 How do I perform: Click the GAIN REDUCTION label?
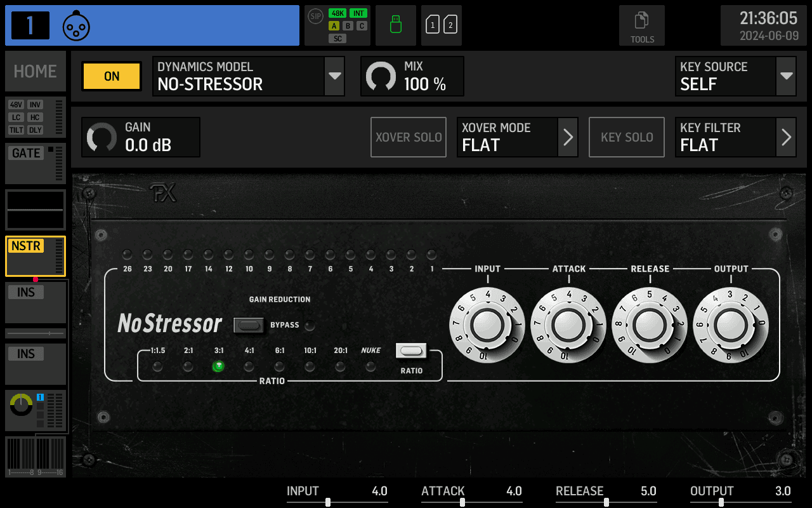tap(280, 299)
